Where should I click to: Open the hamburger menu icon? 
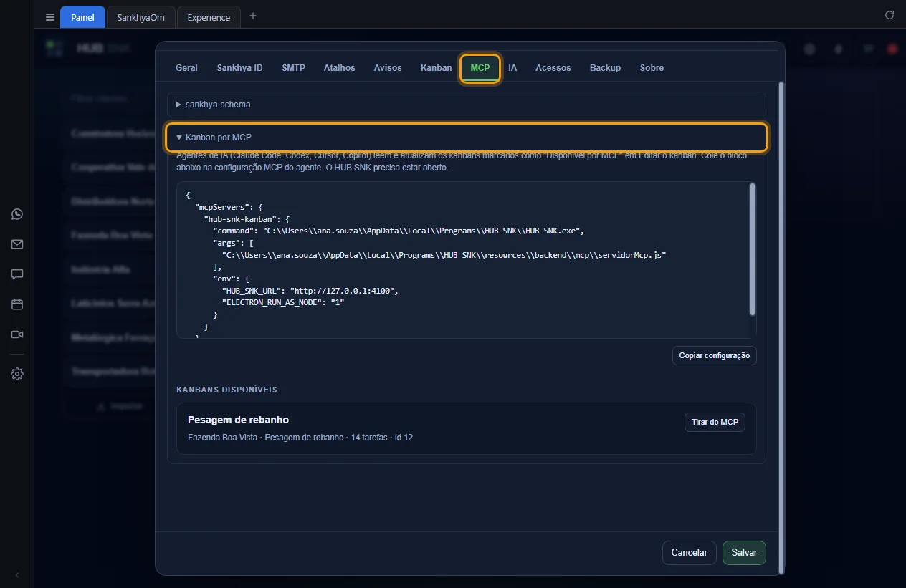pos(49,17)
